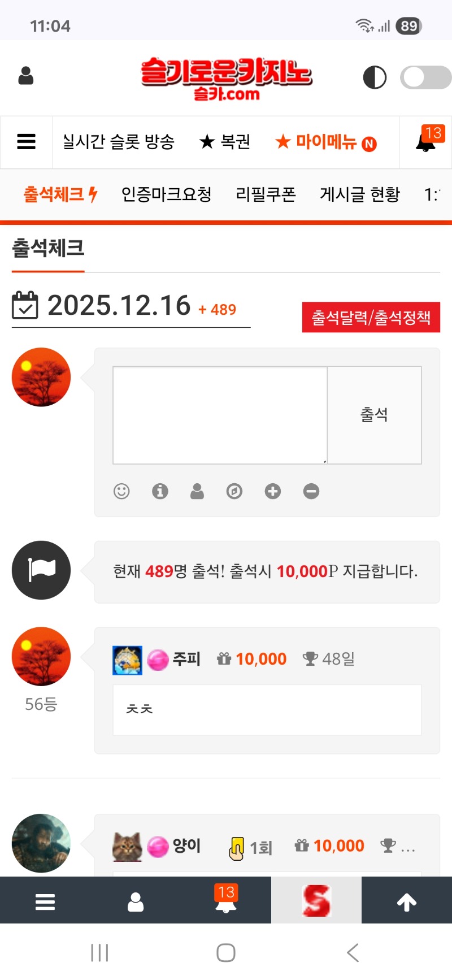This screenshot has width=452, height=980.
Task: Open the hamburger menu beside 실시간 슬롯 방송
Action: [x=27, y=142]
